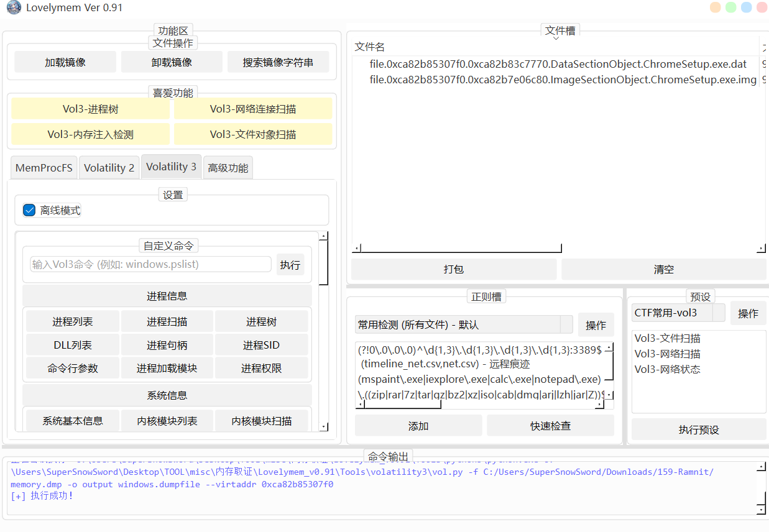The width and height of the screenshot is (769, 532).
Task: Click the 系统基本信息 button
Action: click(x=73, y=421)
